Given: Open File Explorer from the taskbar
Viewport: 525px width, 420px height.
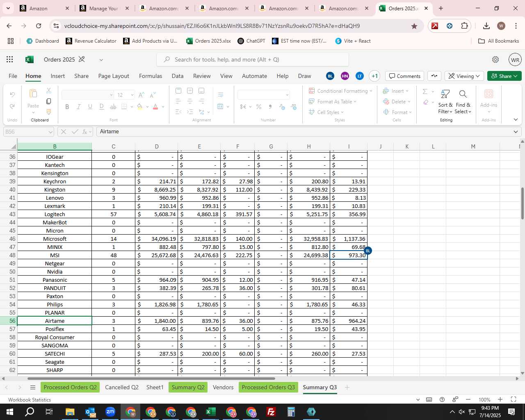Looking at the screenshot, I should pyautogui.click(x=70, y=412).
